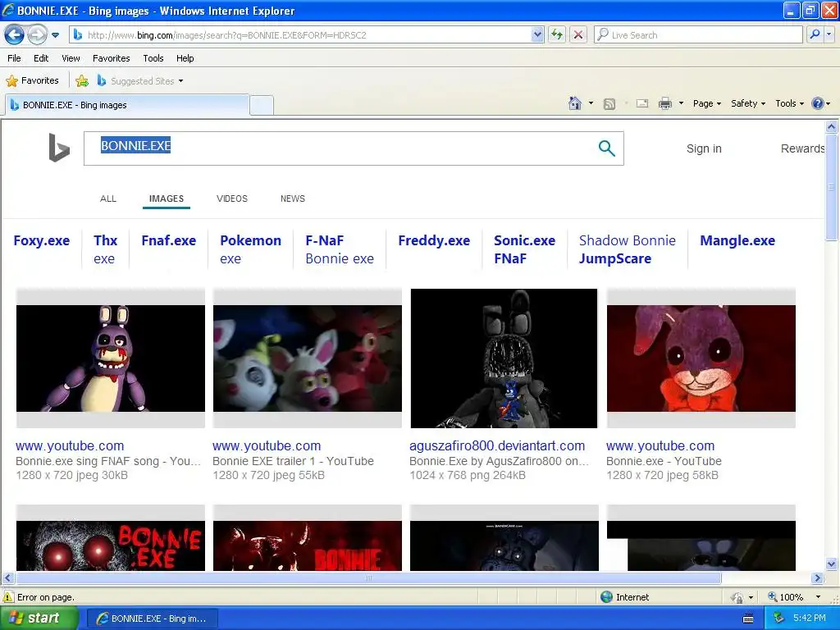Click the horizontal scrollbar right arrow
The image size is (840, 630).
[818, 578]
